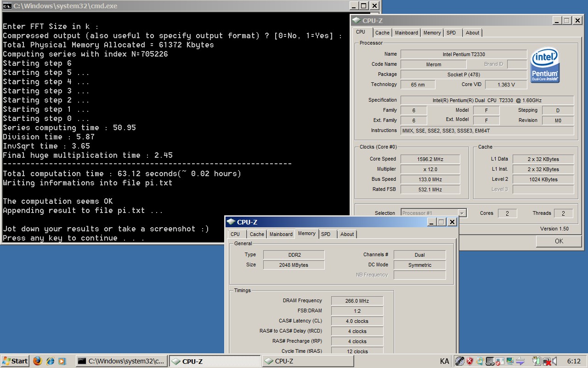
Task: Launch Firefox from the quick launch bar
Action: 37,361
